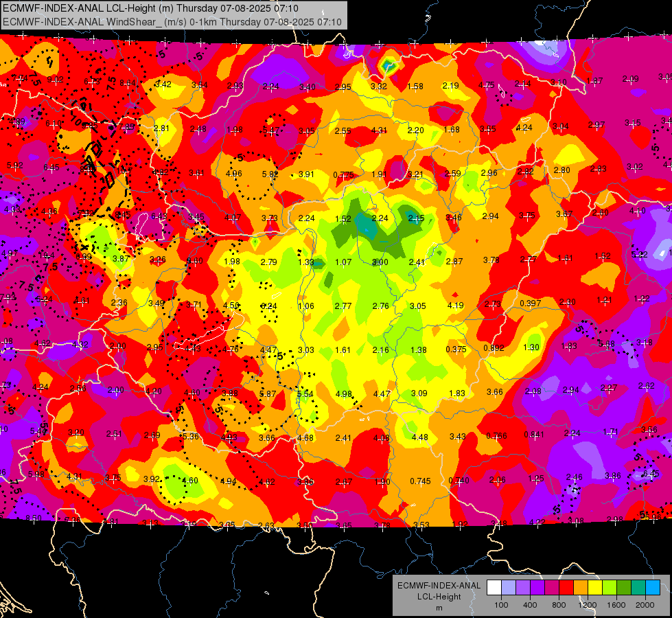Click the wind shear value 1.38
Viewport: 672px width, 618px height.
418,350
